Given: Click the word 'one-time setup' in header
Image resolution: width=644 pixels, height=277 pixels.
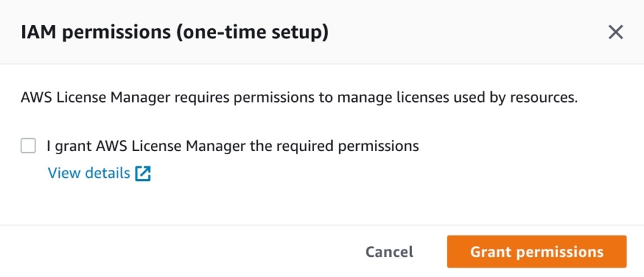Looking at the screenshot, I should (251, 32).
